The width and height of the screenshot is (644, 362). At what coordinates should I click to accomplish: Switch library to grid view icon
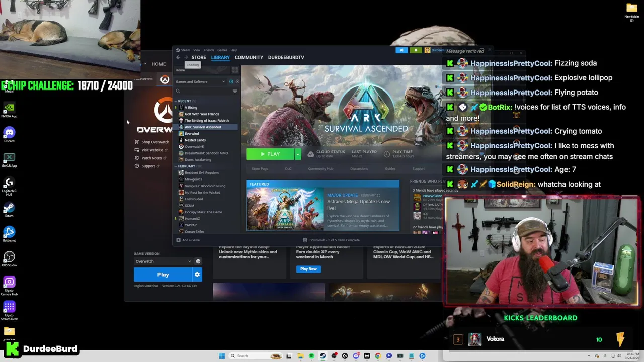point(235,70)
